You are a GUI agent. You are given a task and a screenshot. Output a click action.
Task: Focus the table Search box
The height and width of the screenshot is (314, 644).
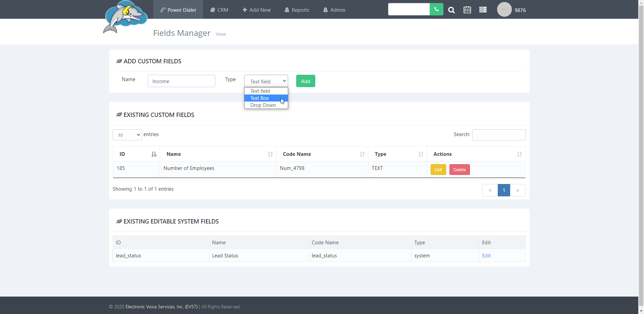point(499,135)
